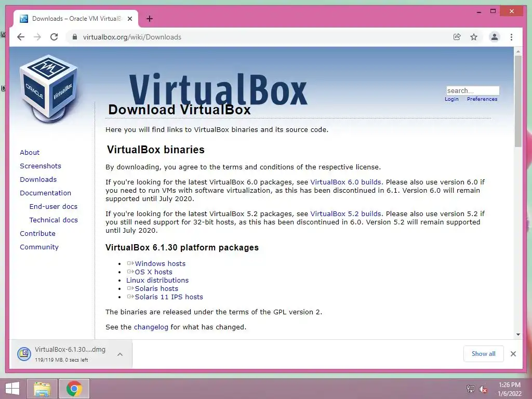Bookmark this page with the star icon
Image resolution: width=532 pixels, height=399 pixels.
[474, 37]
